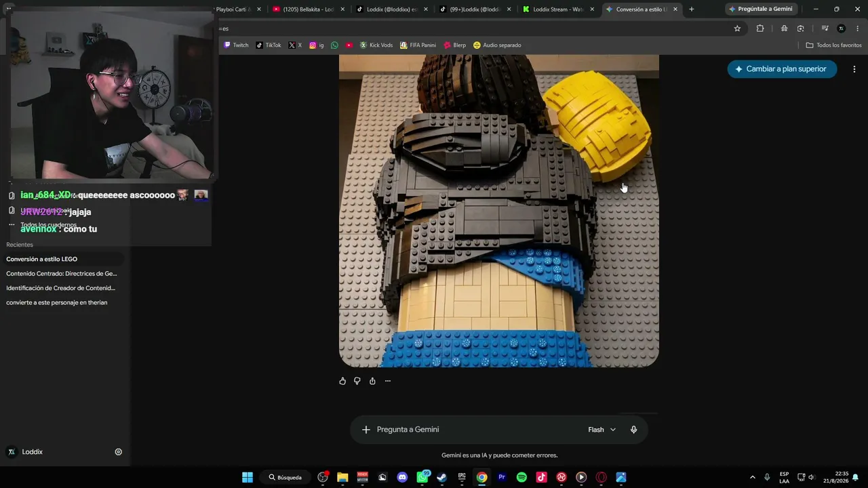The width and height of the screenshot is (868, 488).
Task: Open OBS Studio from the taskbar
Action: pyautogui.click(x=323, y=477)
